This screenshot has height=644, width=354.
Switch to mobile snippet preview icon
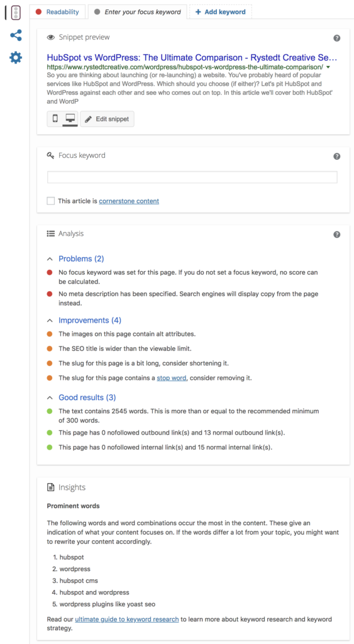coord(55,119)
